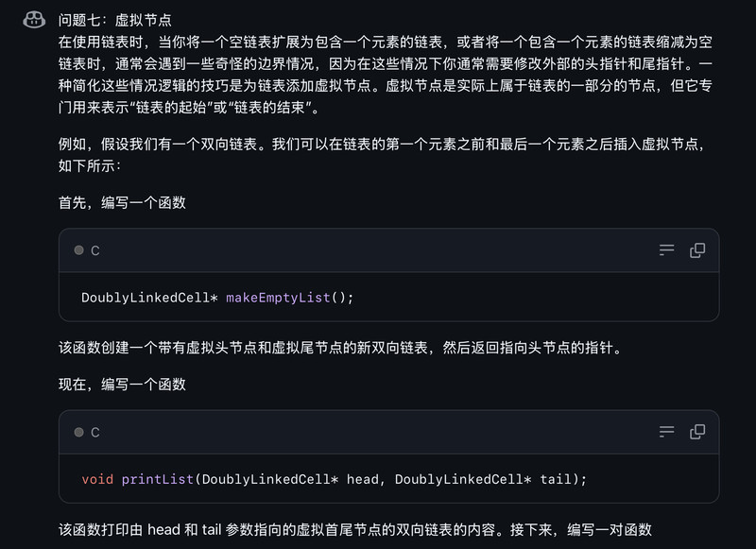Click the line 现在，编写一个函数
756x549 pixels.
(x=122, y=384)
